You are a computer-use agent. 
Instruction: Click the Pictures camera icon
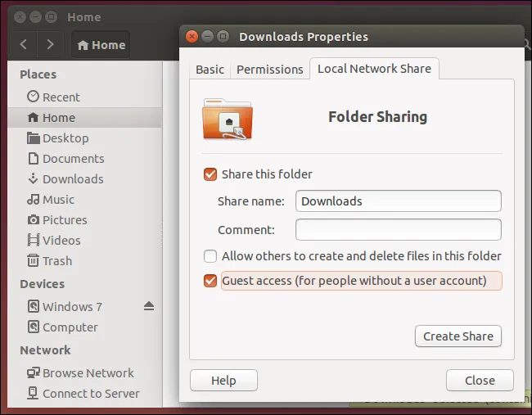coord(33,220)
